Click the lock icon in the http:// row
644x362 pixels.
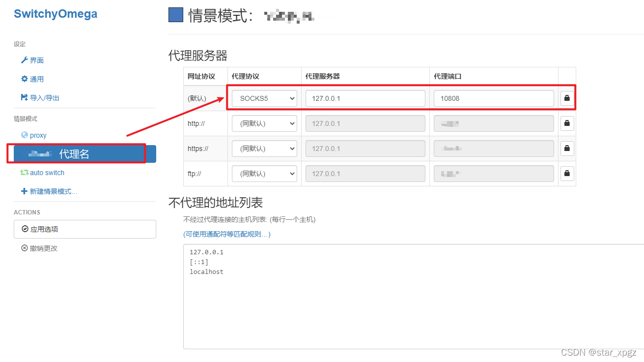567,123
